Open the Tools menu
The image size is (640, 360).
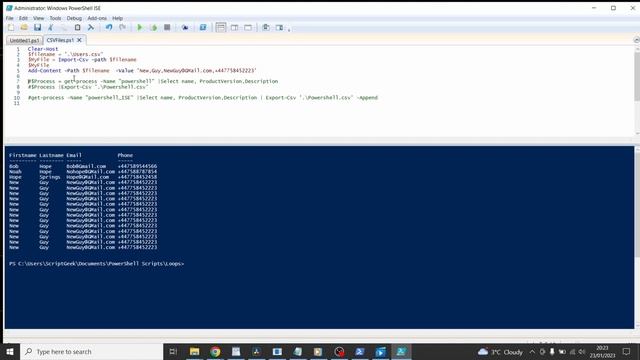coord(55,18)
